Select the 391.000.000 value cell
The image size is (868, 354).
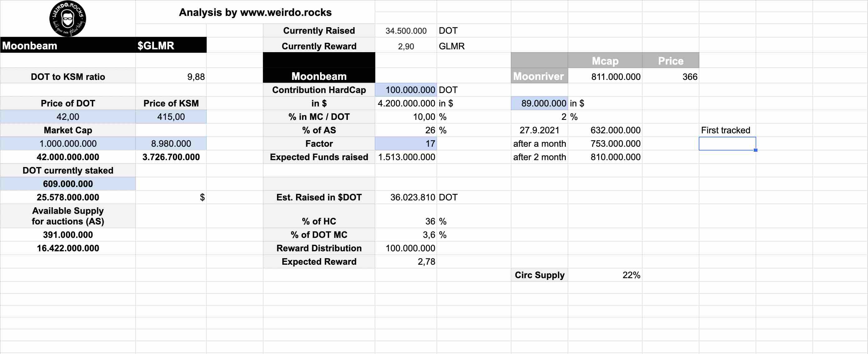point(68,235)
